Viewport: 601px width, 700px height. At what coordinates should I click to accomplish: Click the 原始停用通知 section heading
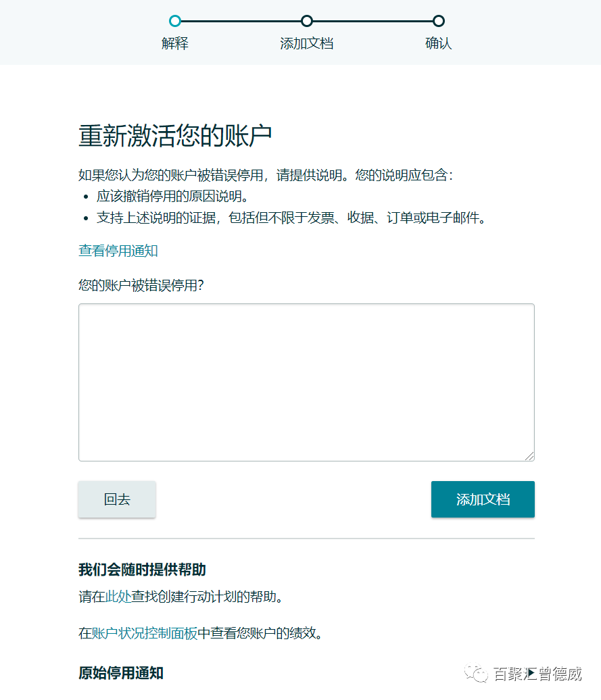coord(121,673)
